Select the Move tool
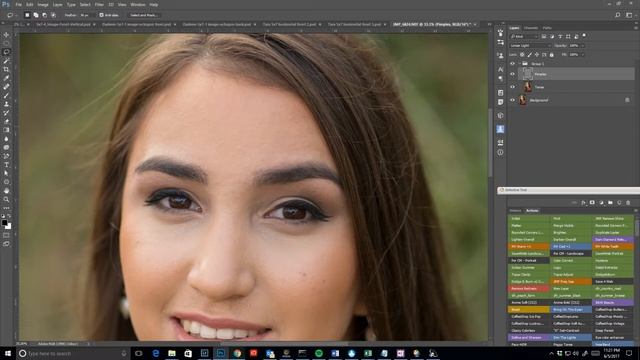The width and height of the screenshot is (640, 360). tap(6, 35)
